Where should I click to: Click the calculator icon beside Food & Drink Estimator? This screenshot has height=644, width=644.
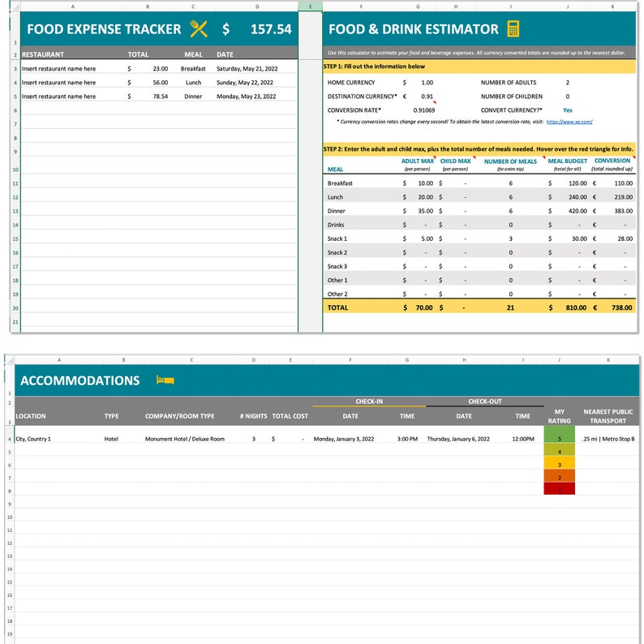tap(513, 29)
